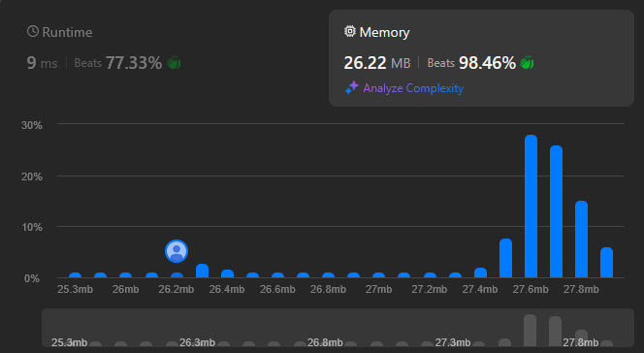The height and width of the screenshot is (353, 644).
Task: Click the second tallest bar right of 27.6mb
Action: [x=556, y=211]
